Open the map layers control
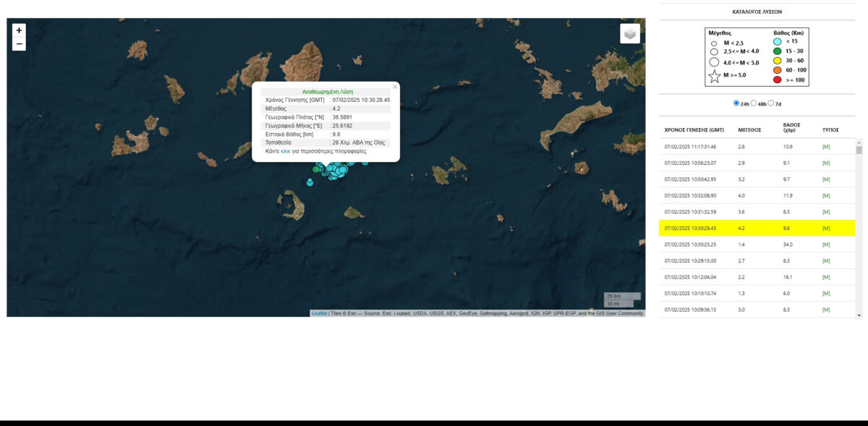 coord(629,34)
